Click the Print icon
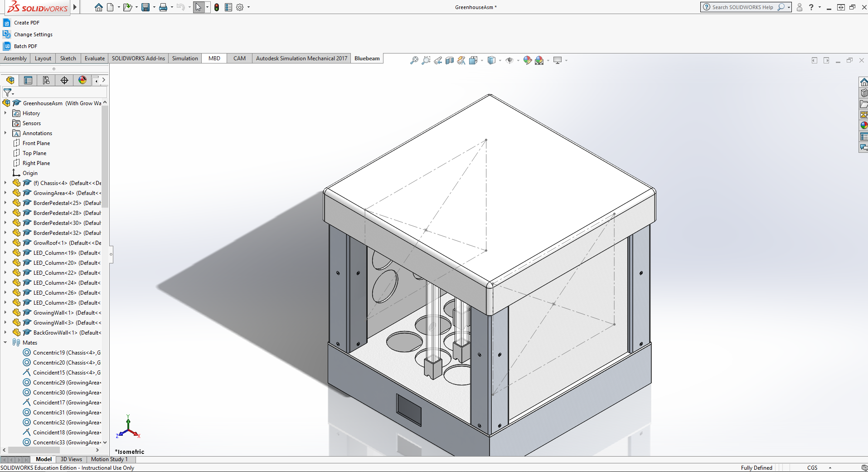868x472 pixels. point(163,7)
